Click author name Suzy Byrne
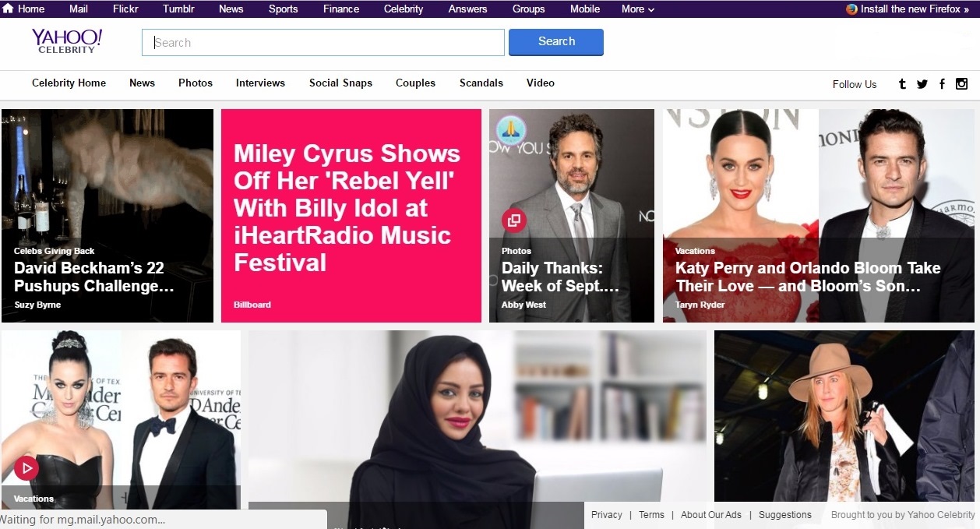The height and width of the screenshot is (529, 980). pos(37,305)
